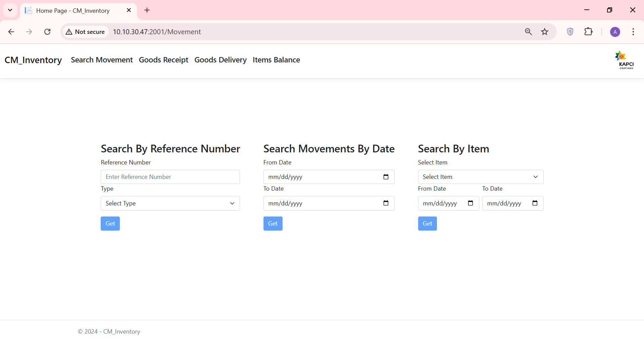Click the CM_Inventory home link
Viewport: 644px width, 342px height.
click(33, 60)
